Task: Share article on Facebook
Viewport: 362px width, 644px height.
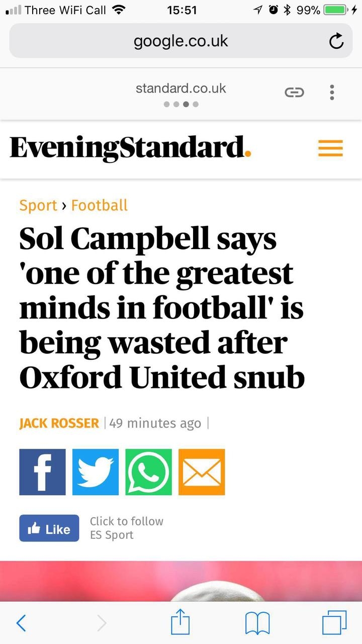Action: click(42, 472)
